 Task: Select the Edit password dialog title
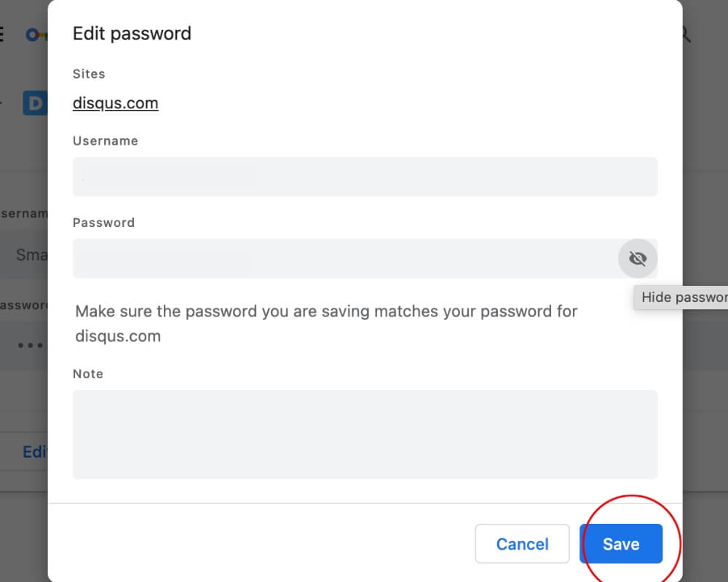coord(132,33)
